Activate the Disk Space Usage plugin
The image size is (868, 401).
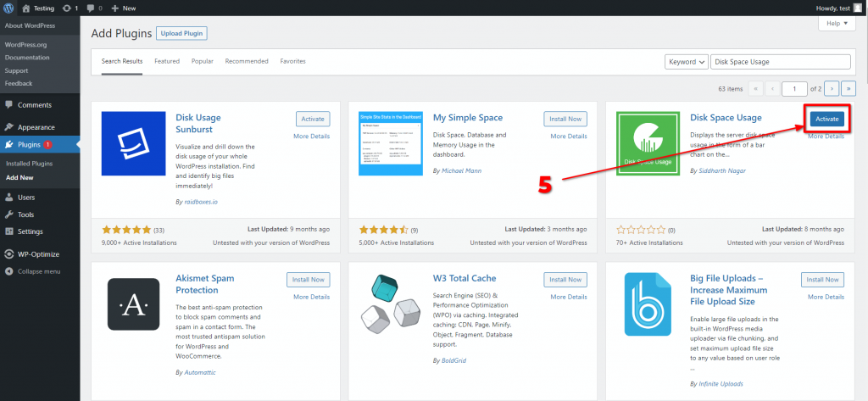pos(827,119)
